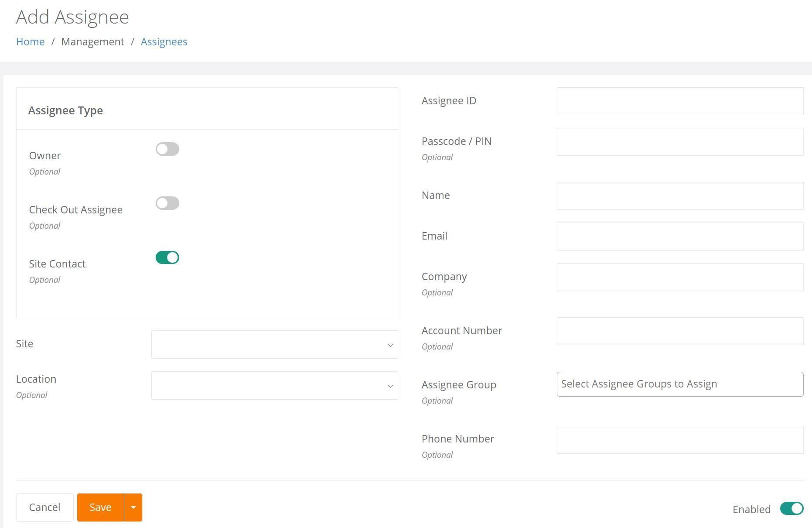Click the Management breadcrumb text
812x528 pixels.
(x=93, y=42)
